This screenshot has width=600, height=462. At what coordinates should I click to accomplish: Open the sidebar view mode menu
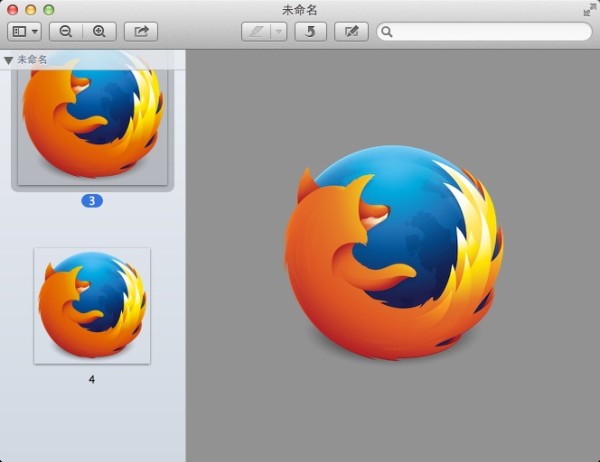pyautogui.click(x=24, y=31)
